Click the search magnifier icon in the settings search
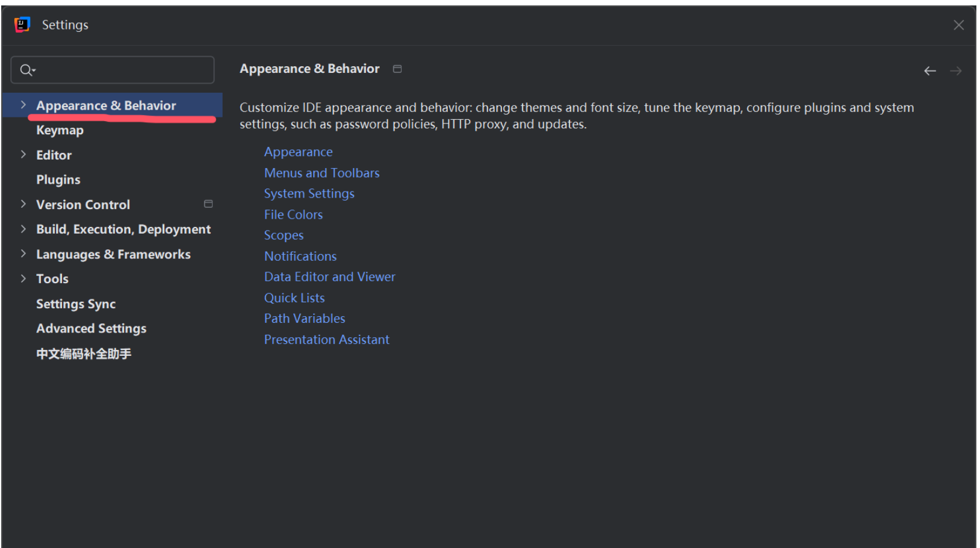 pos(27,70)
